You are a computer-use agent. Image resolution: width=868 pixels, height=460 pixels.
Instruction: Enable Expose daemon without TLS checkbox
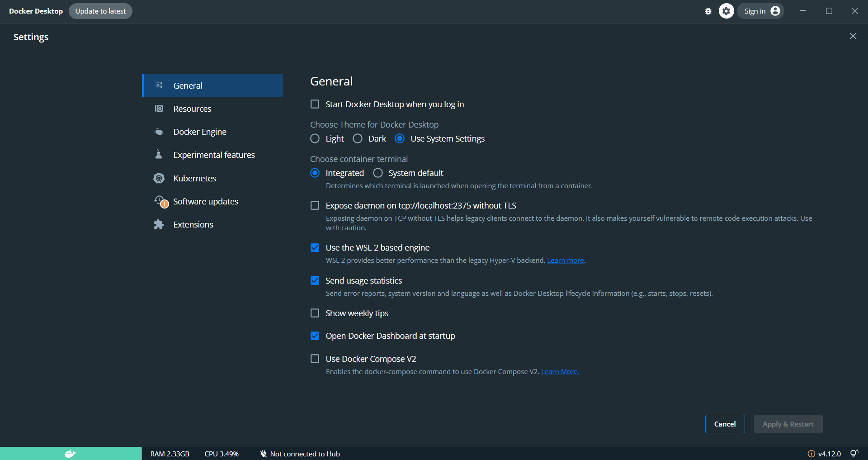pos(315,205)
